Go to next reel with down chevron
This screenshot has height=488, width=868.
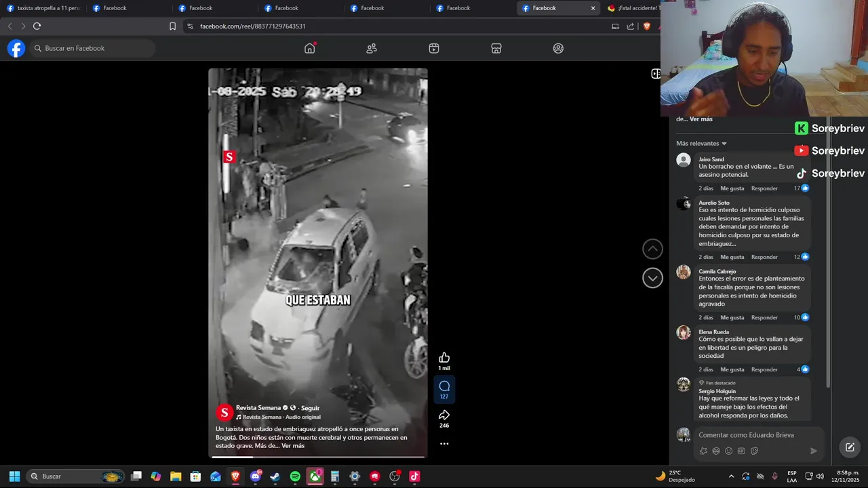coord(652,278)
